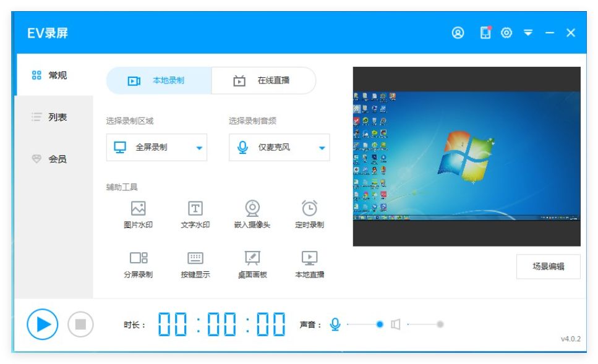Open the user account icon
Screen dimensions: 598x364
point(458,33)
